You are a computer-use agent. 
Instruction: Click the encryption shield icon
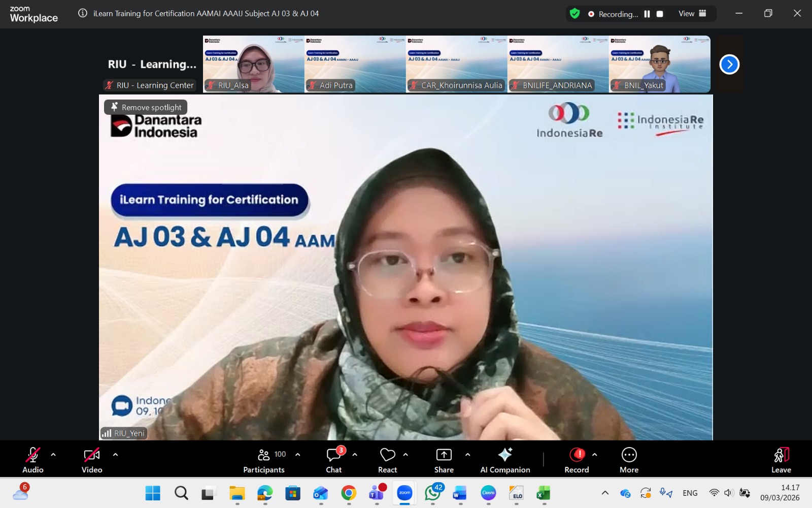[x=574, y=14]
